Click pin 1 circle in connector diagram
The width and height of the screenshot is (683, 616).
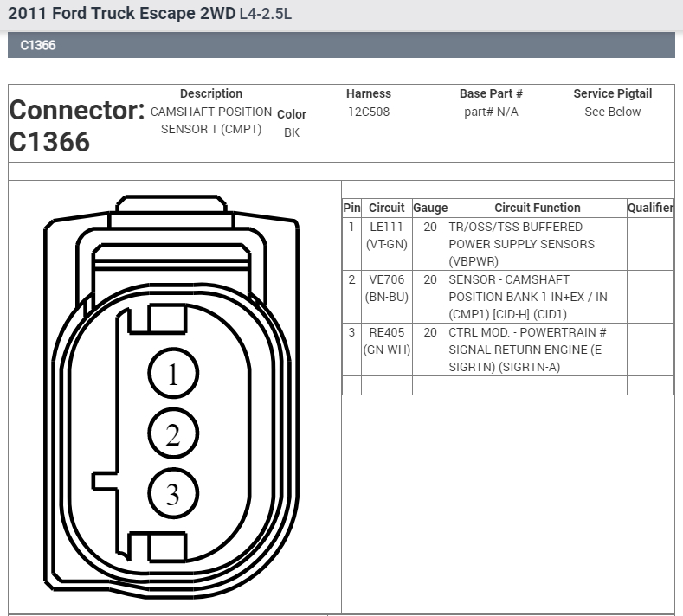pyautogui.click(x=173, y=373)
